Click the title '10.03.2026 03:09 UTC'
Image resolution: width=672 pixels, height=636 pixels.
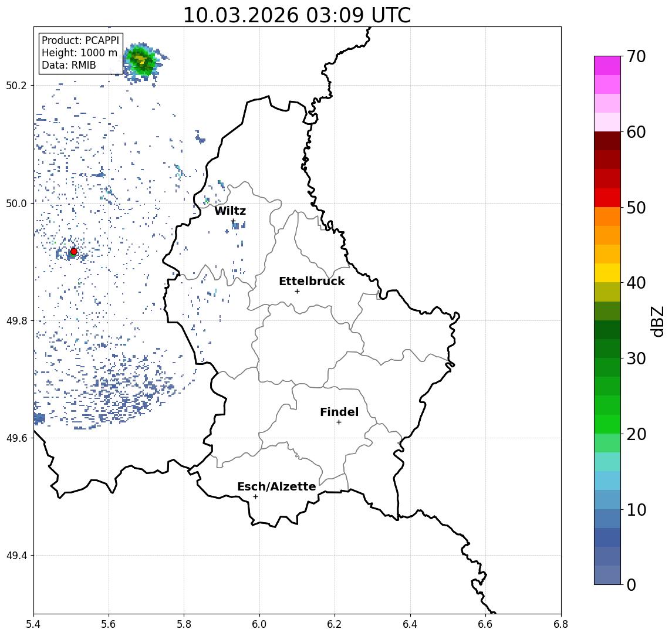[296, 15]
